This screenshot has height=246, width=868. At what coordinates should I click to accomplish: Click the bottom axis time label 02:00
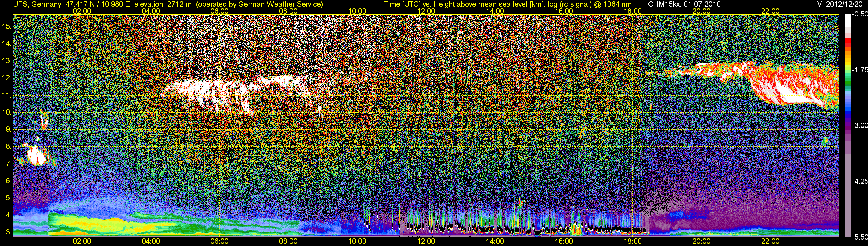[82, 241]
